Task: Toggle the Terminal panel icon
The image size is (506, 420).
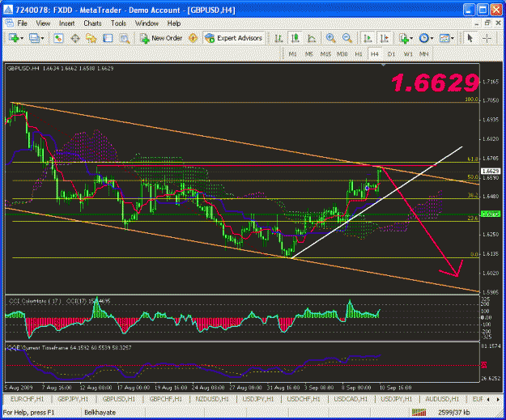Action: coord(108,38)
